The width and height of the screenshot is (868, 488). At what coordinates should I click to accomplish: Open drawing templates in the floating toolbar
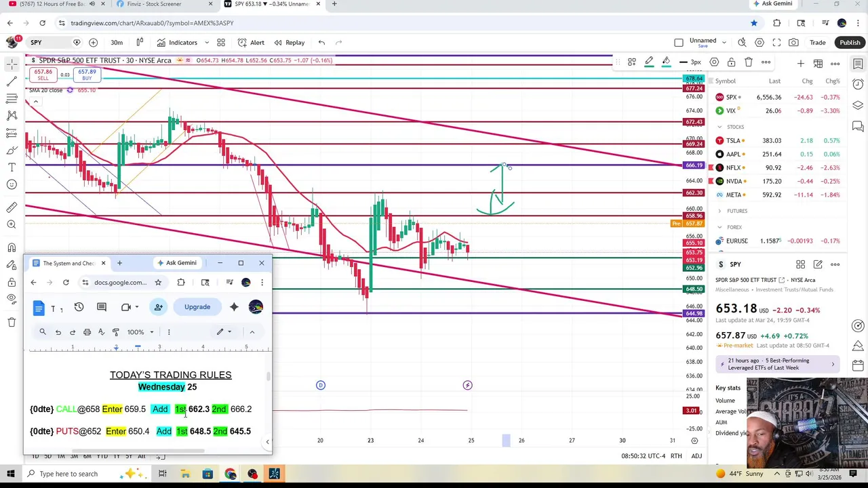pos(631,62)
